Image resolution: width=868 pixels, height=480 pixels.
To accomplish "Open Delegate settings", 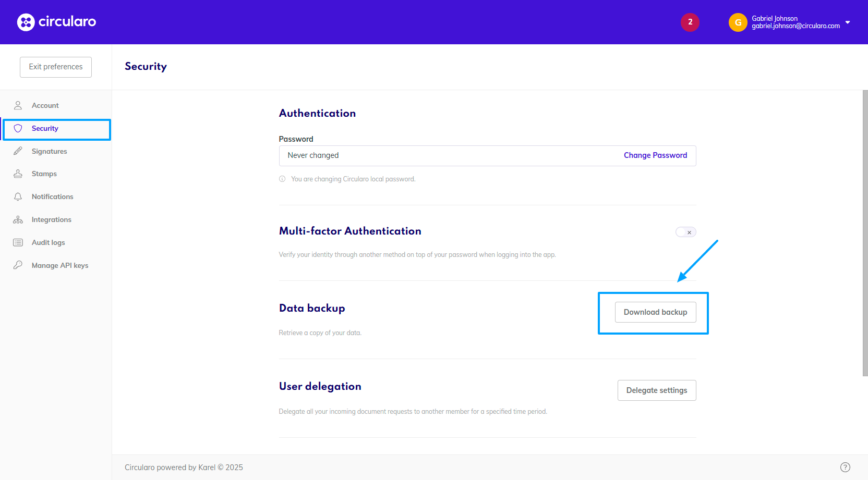I will click(656, 390).
